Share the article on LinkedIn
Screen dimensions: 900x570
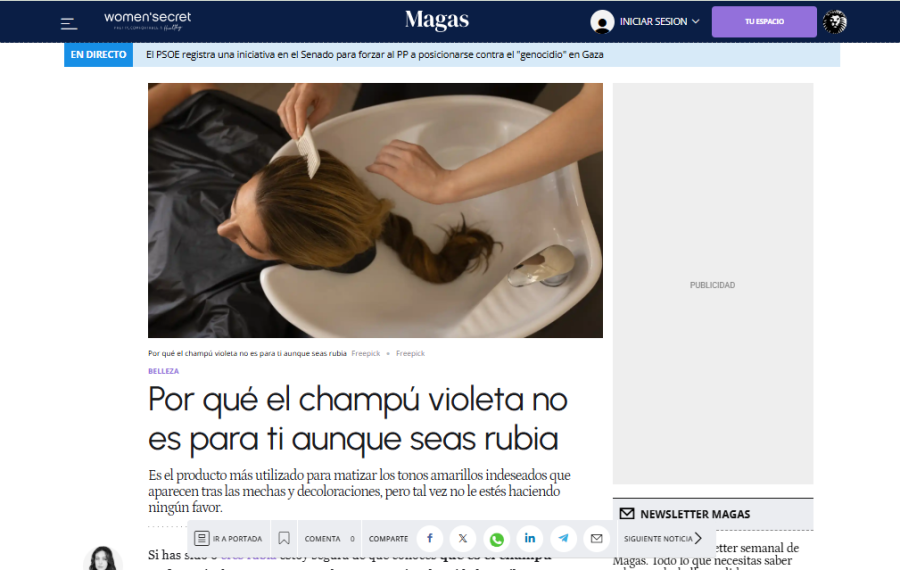pyautogui.click(x=530, y=538)
